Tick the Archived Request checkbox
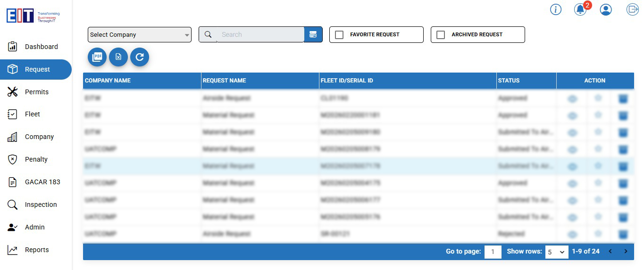644x270 pixels. (441, 35)
